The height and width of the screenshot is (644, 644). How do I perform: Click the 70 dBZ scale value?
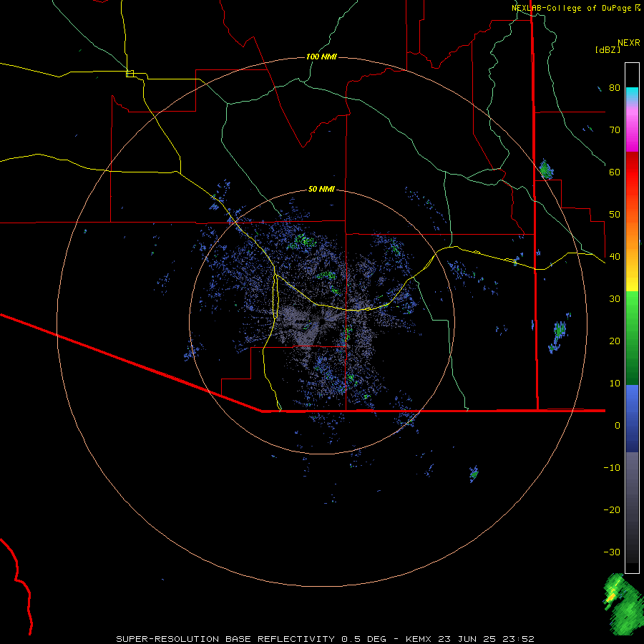point(615,130)
